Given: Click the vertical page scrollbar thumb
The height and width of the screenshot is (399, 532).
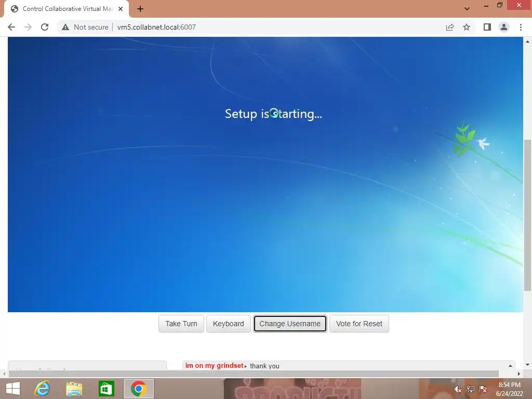Looking at the screenshot, I should (x=527, y=215).
